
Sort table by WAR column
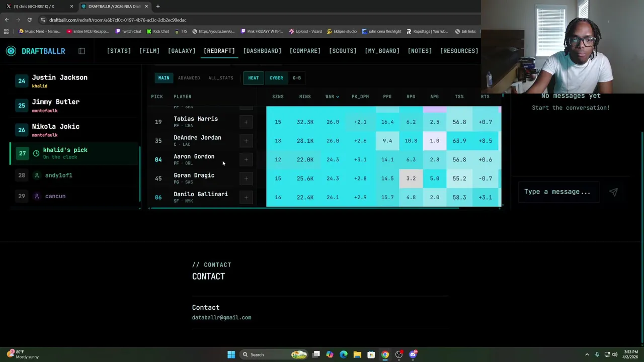coord(332,97)
